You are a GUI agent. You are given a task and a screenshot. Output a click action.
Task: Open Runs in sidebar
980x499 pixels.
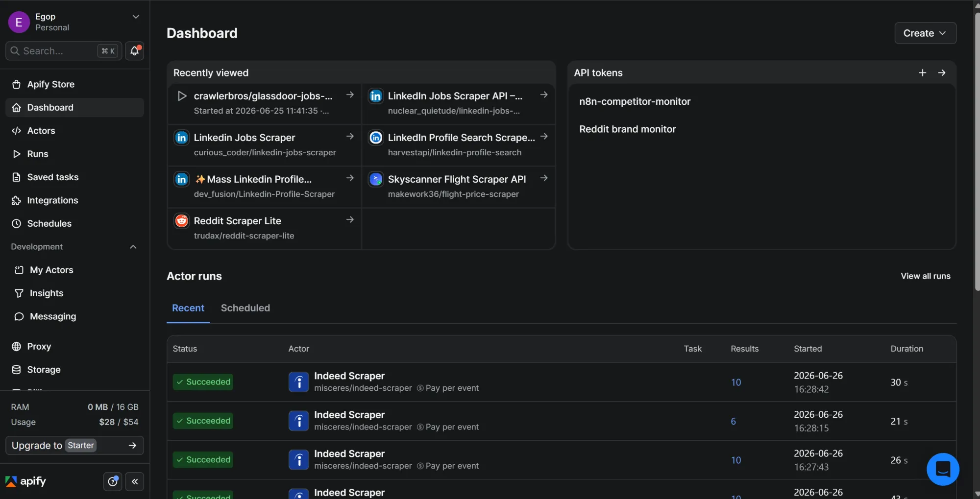click(74, 154)
